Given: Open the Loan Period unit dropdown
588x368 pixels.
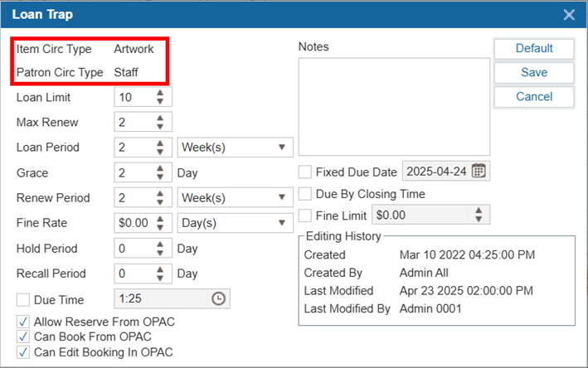Looking at the screenshot, I should (236, 148).
